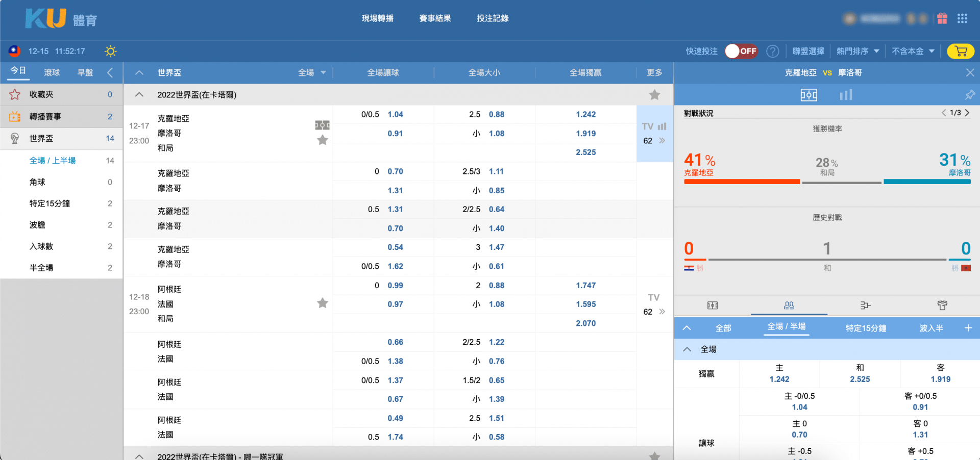
Task: Open 賽事結果 in the top menu
Action: pyautogui.click(x=435, y=18)
